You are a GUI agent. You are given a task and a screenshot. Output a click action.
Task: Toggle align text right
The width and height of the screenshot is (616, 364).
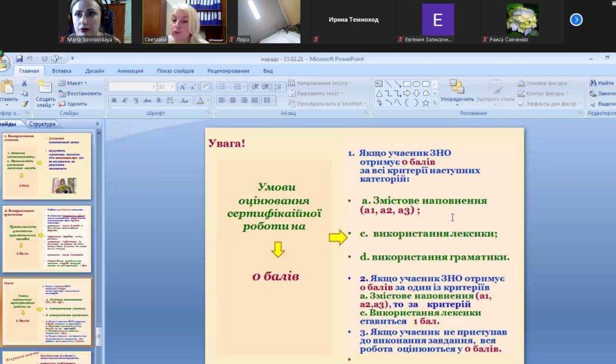244,100
